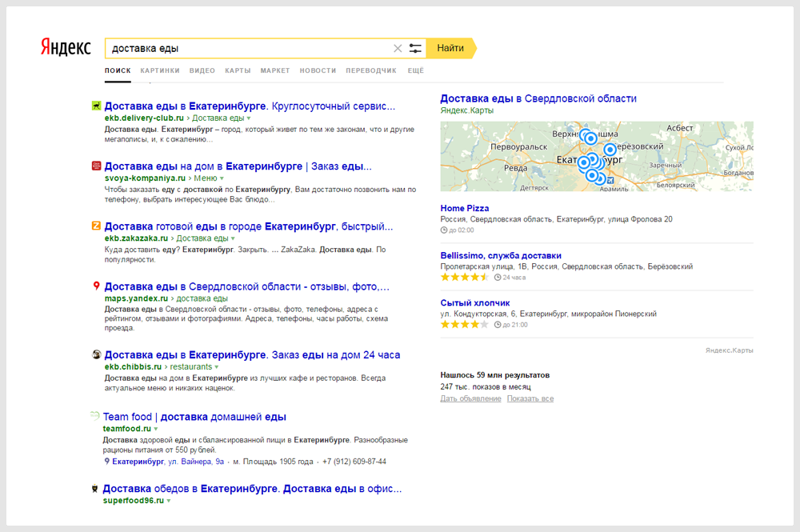Click Bellissimo star rating
The height and width of the screenshot is (532, 800).
pos(464,278)
